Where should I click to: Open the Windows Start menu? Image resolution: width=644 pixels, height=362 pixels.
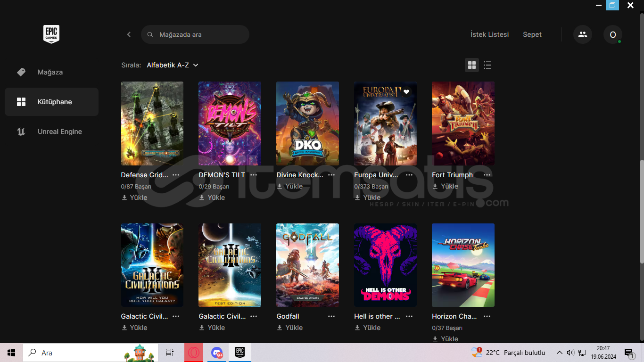(x=11, y=353)
